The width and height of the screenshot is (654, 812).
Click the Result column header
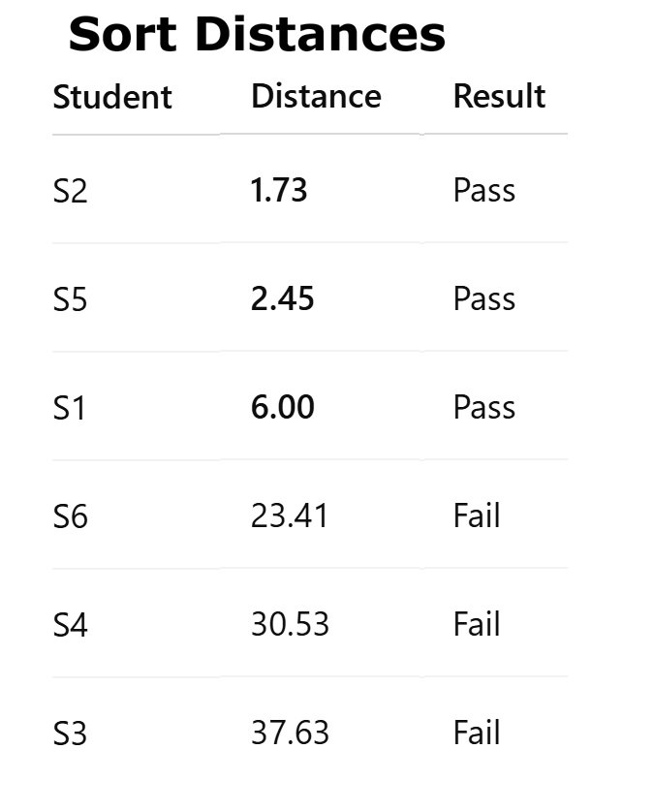[499, 97]
